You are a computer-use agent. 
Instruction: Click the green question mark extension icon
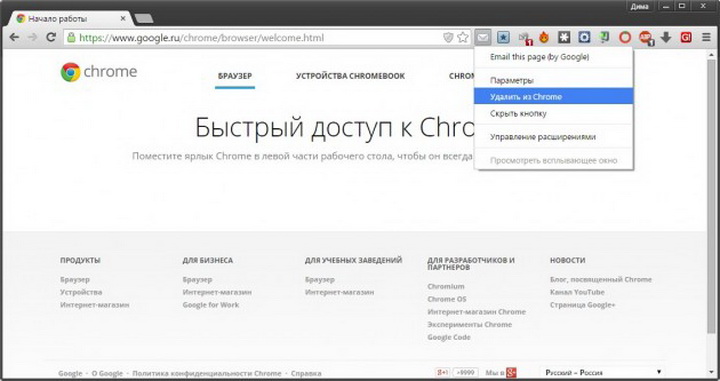click(x=604, y=38)
